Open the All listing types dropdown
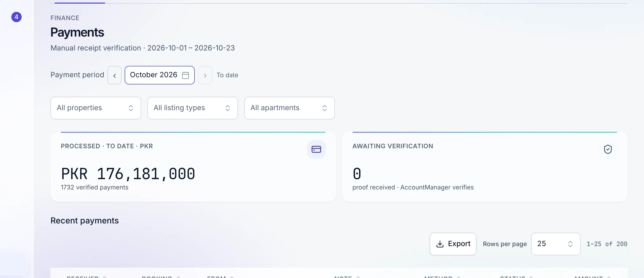This screenshot has width=644, height=278. [x=193, y=108]
